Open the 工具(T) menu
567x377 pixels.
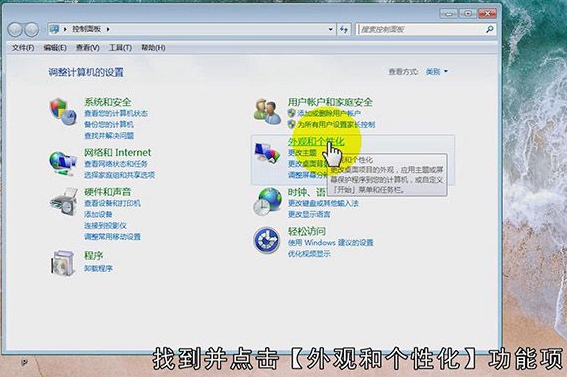click(120, 48)
